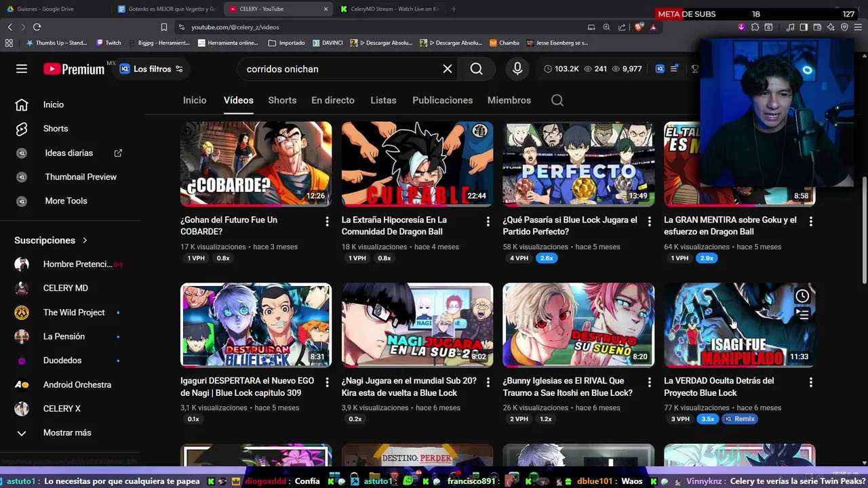Open Brave Rewards triangle icon
The height and width of the screenshot is (488, 868).
pyautogui.click(x=653, y=27)
